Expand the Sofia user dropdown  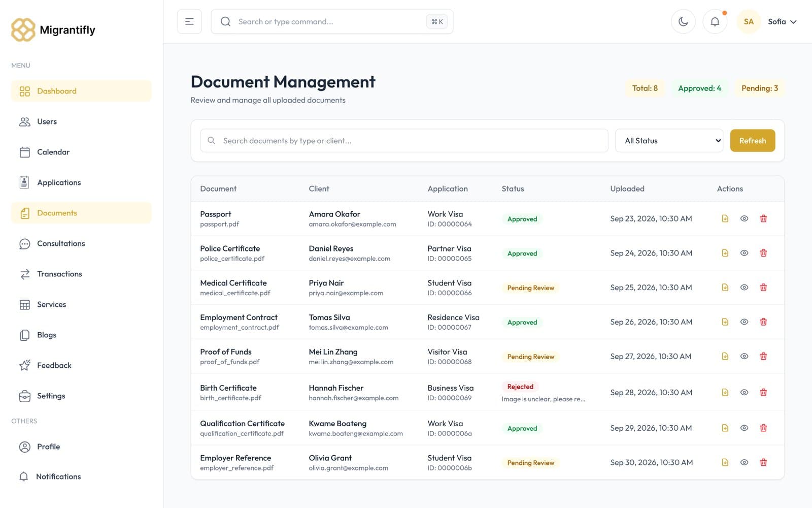[x=782, y=21]
